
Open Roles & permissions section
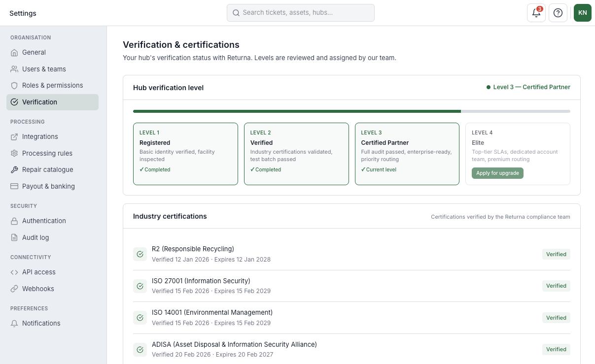coord(52,85)
